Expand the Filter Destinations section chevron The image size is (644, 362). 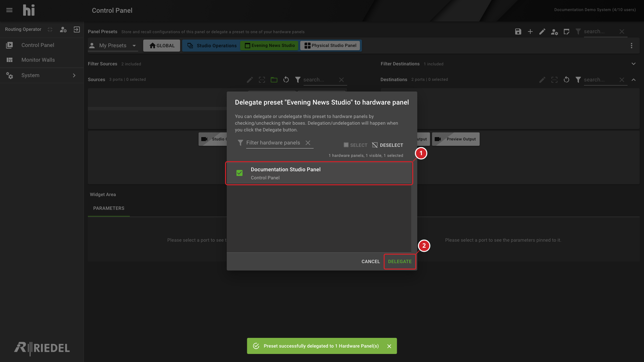coord(634,64)
